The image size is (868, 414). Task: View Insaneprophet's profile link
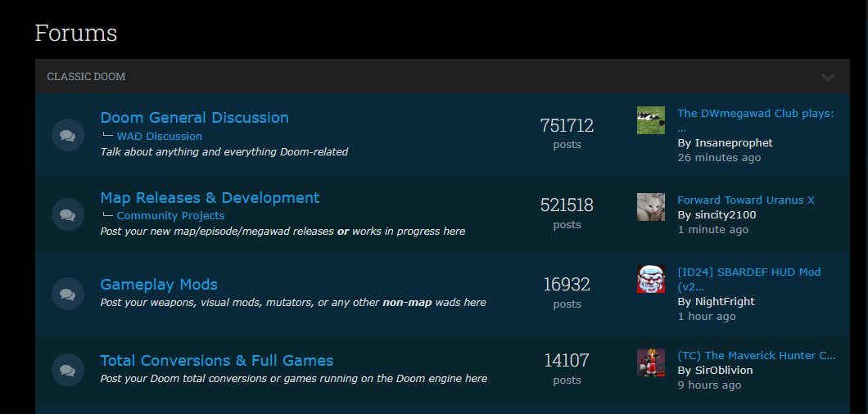click(x=734, y=143)
